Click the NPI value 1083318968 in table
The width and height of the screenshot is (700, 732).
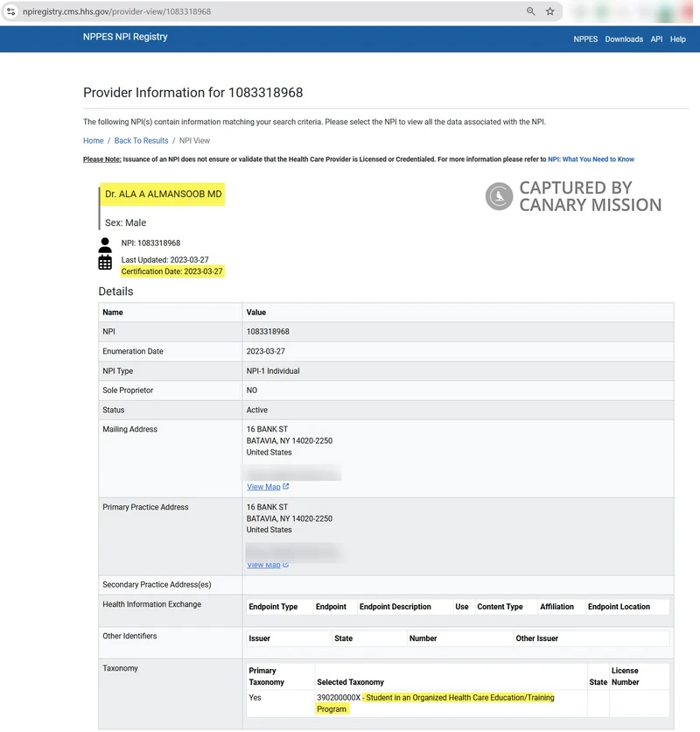(x=268, y=332)
